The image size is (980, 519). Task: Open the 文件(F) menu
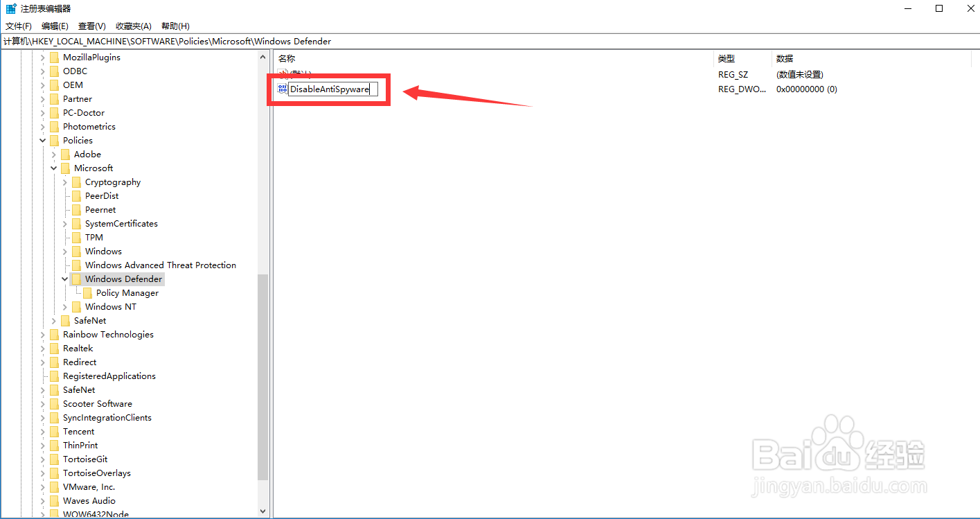(19, 26)
